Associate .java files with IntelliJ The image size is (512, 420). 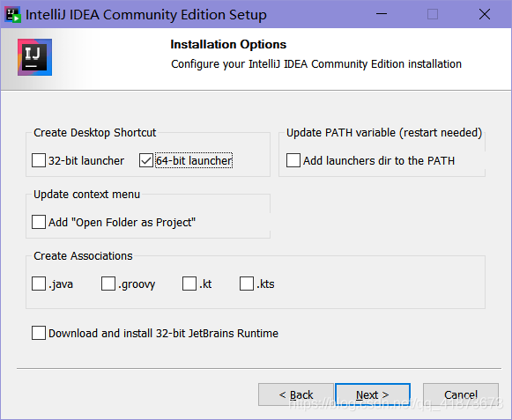(x=39, y=284)
